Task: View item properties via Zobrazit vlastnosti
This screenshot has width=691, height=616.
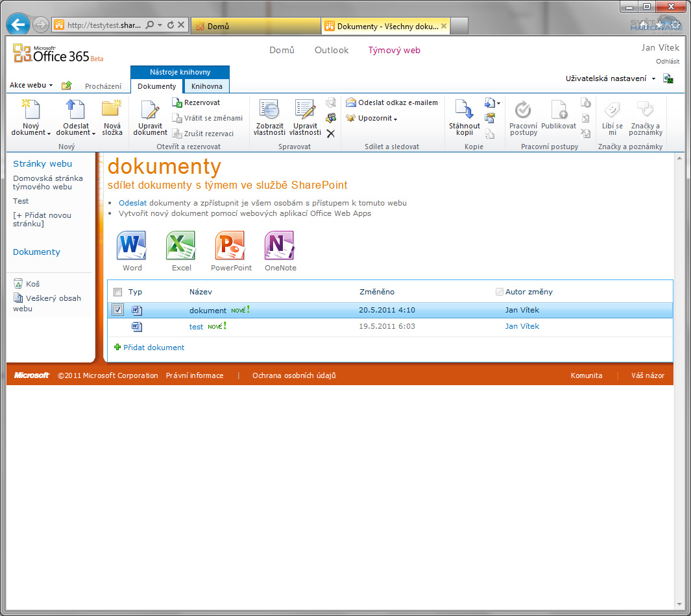Action: [x=269, y=118]
